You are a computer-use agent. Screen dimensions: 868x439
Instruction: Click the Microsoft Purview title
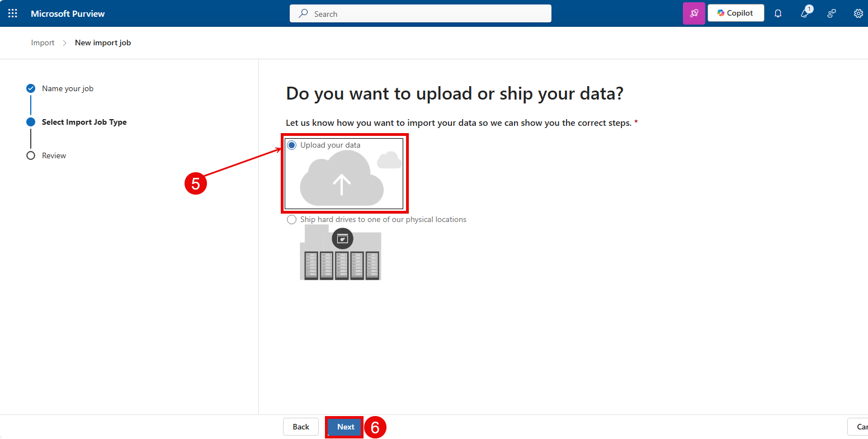point(68,13)
